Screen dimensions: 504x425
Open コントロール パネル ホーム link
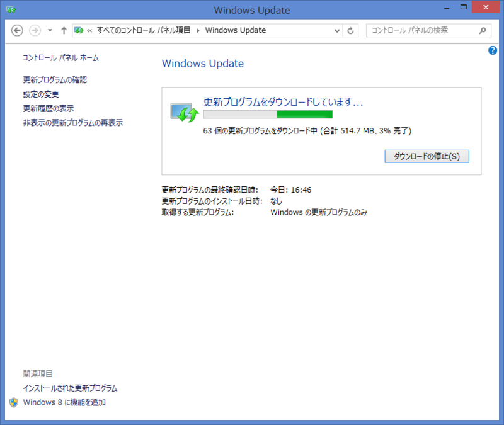[x=60, y=58]
